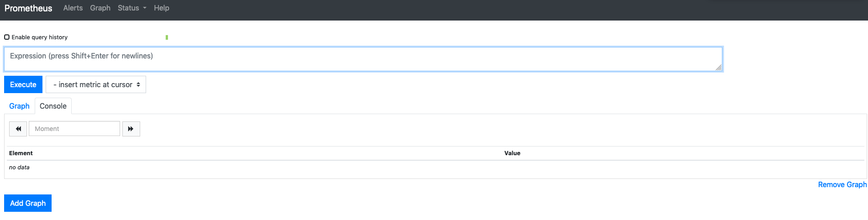Click the rewind time double-arrow button
Screen dimensions: 868x220
pos(18,129)
